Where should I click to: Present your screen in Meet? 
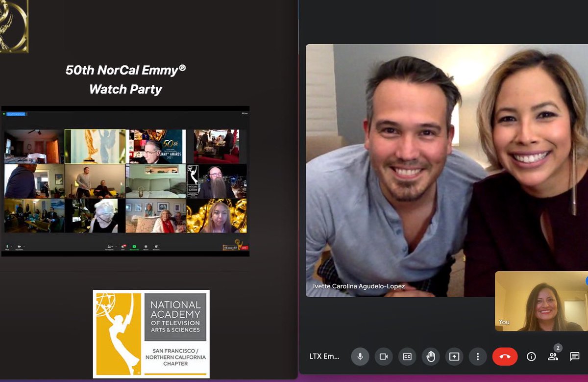tap(454, 357)
